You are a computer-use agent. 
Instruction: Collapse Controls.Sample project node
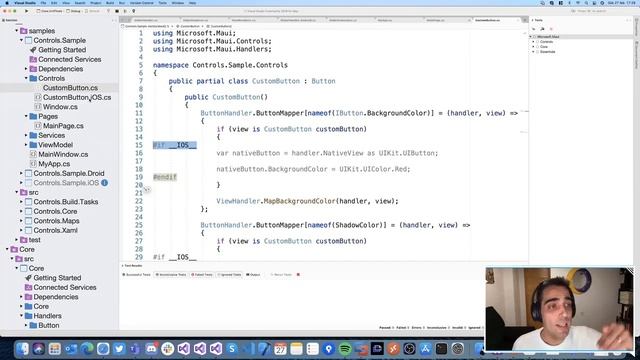tap(21, 40)
